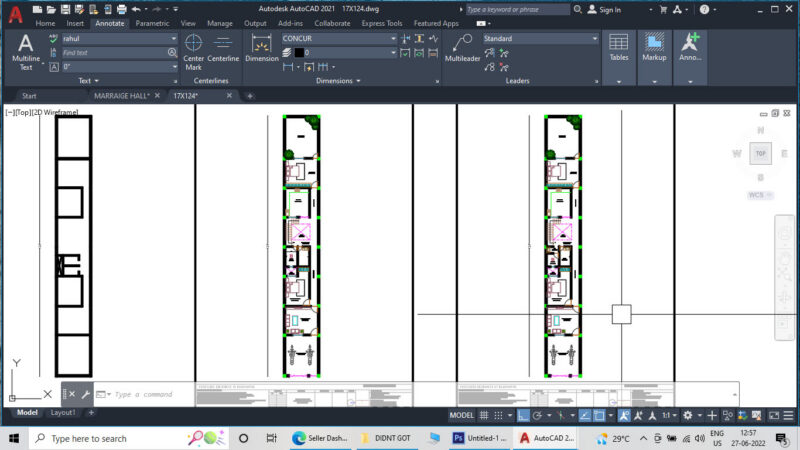The image size is (800, 450).
Task: Toggle Show annotation objects
Action: coord(624,415)
